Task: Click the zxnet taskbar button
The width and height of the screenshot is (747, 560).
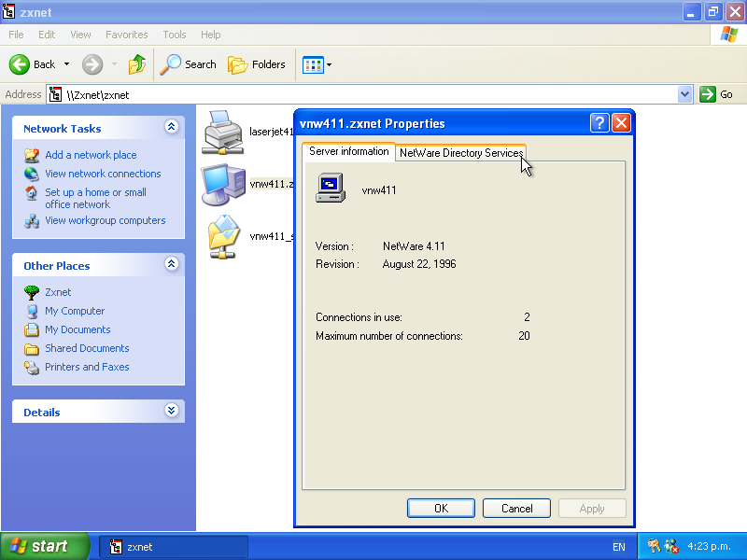Action: [174, 547]
